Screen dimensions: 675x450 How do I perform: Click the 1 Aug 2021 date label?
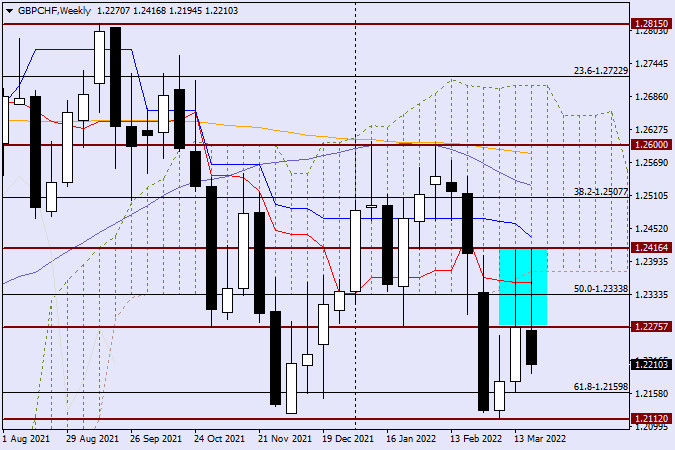26,439
